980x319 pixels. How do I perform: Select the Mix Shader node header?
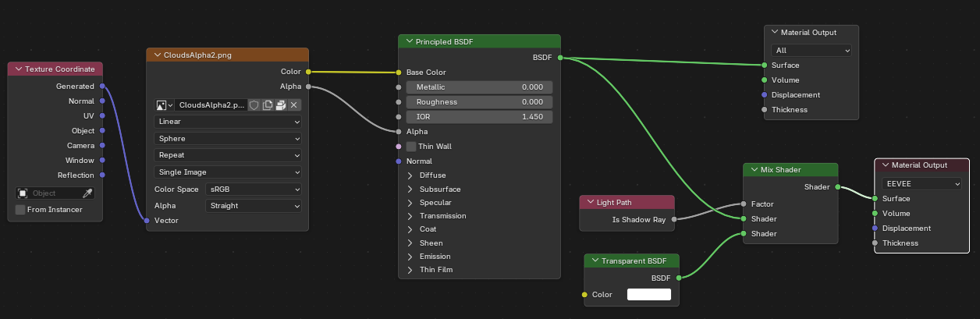pyautogui.click(x=791, y=169)
